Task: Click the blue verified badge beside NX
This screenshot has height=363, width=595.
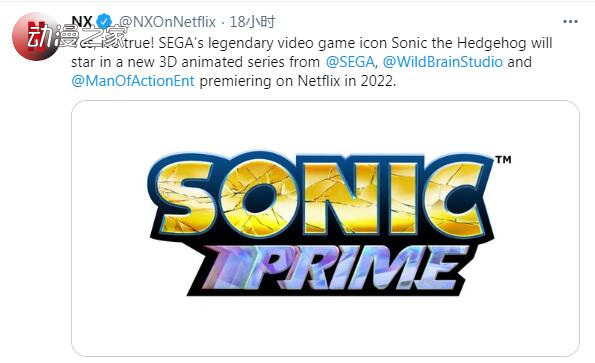Action: 104,22
